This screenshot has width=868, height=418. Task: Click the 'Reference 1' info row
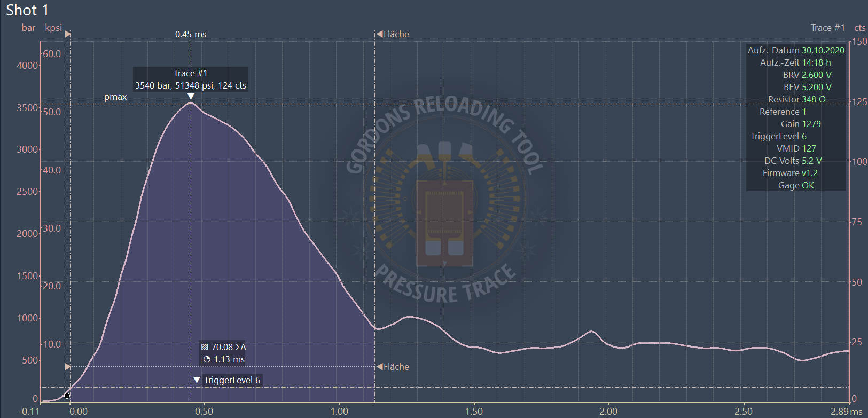(783, 112)
